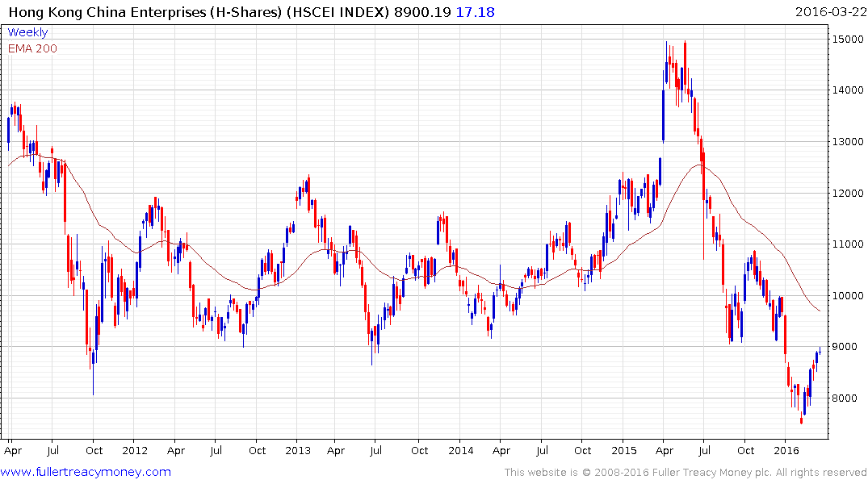Select the 2015 marker on the time axis
Image resolution: width=868 pixels, height=484 pixels.
pyautogui.click(x=623, y=450)
